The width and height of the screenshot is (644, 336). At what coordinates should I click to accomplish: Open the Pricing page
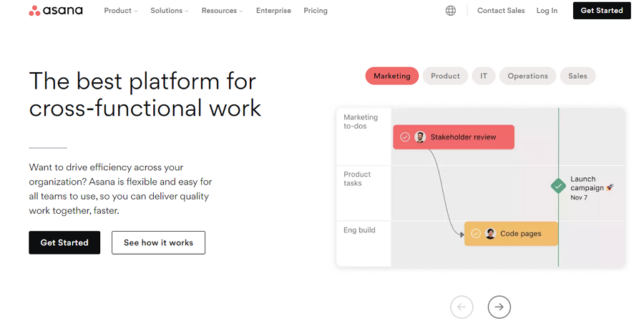(x=316, y=11)
